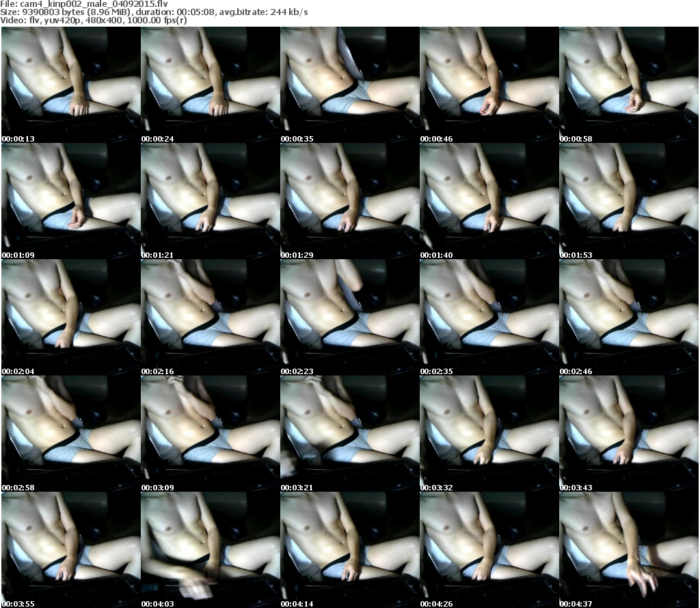Click the 00:01:40 thumbnail
This screenshot has width=700, height=608.
[489, 201]
